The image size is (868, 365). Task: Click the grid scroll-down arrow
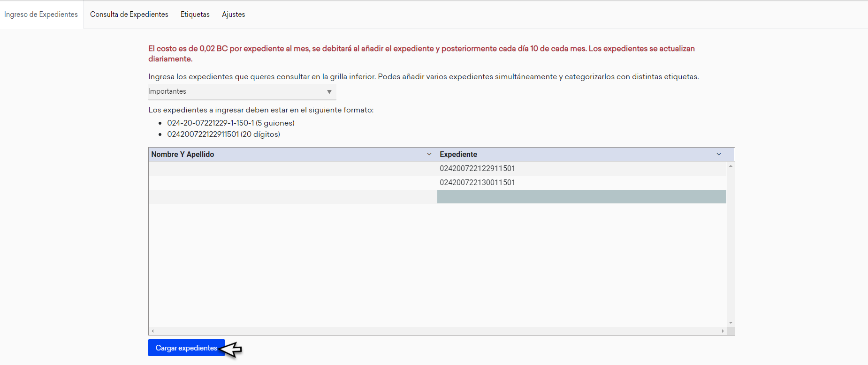pyautogui.click(x=731, y=323)
